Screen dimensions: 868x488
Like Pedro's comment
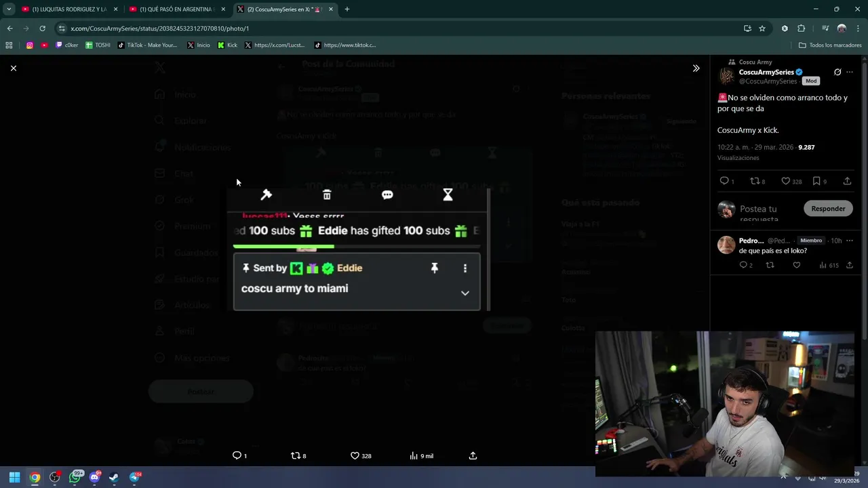[797, 265]
